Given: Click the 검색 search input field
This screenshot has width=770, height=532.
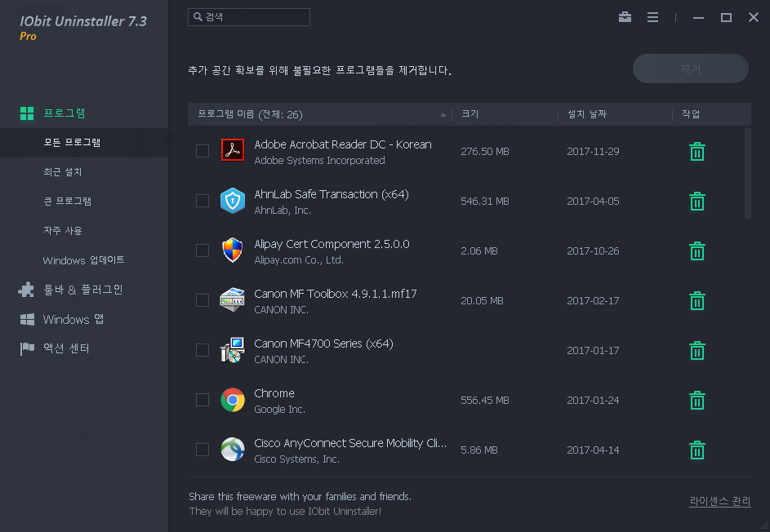Looking at the screenshot, I should [x=249, y=17].
